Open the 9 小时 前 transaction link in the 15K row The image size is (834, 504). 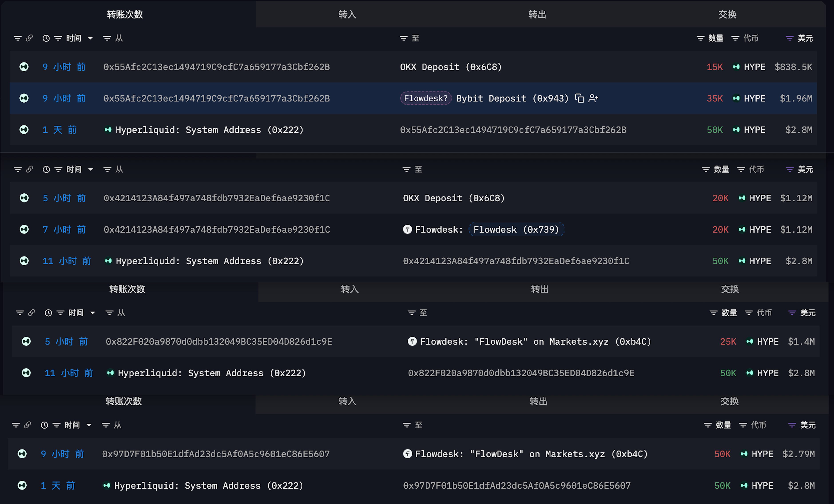click(x=64, y=67)
